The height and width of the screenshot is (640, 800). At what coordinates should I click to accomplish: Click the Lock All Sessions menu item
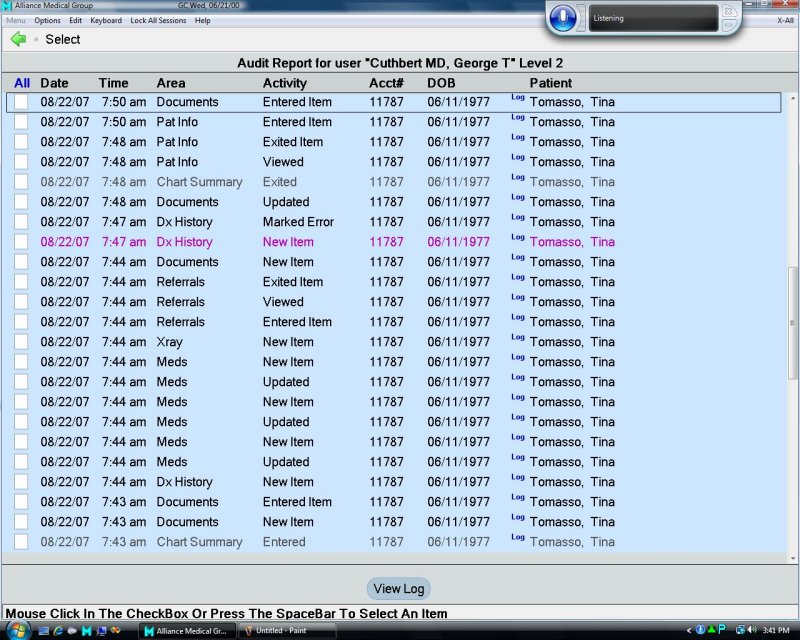tap(158, 20)
